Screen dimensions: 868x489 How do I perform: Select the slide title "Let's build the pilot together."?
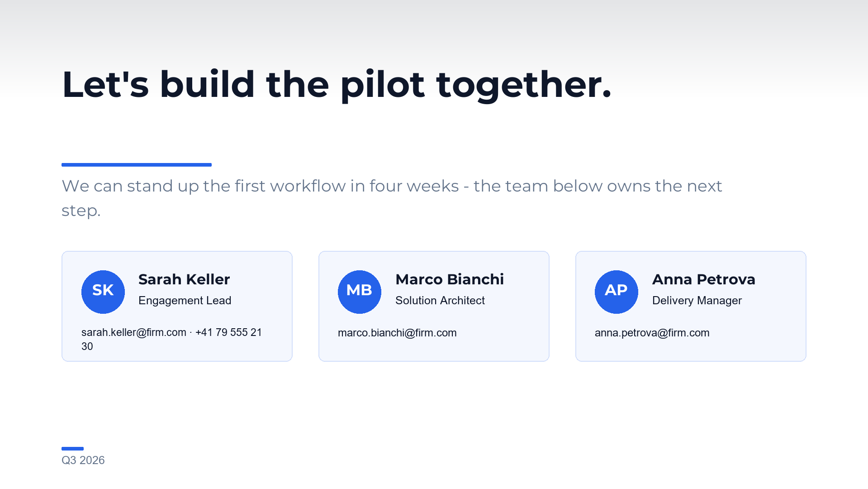click(x=337, y=85)
